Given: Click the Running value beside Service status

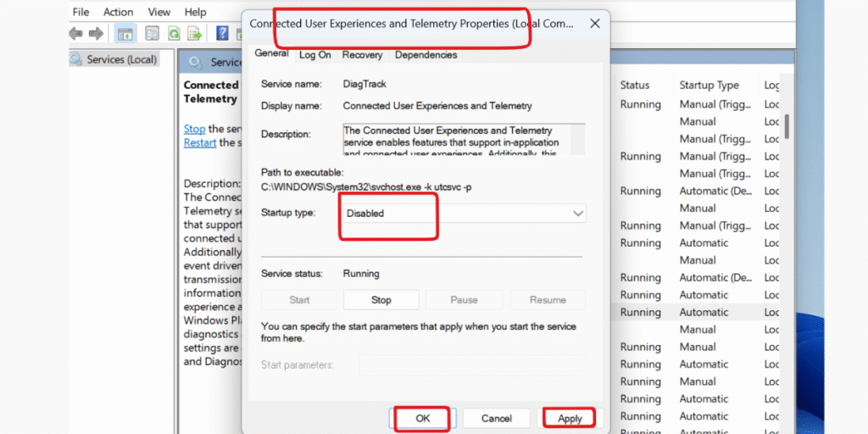Looking at the screenshot, I should [361, 274].
